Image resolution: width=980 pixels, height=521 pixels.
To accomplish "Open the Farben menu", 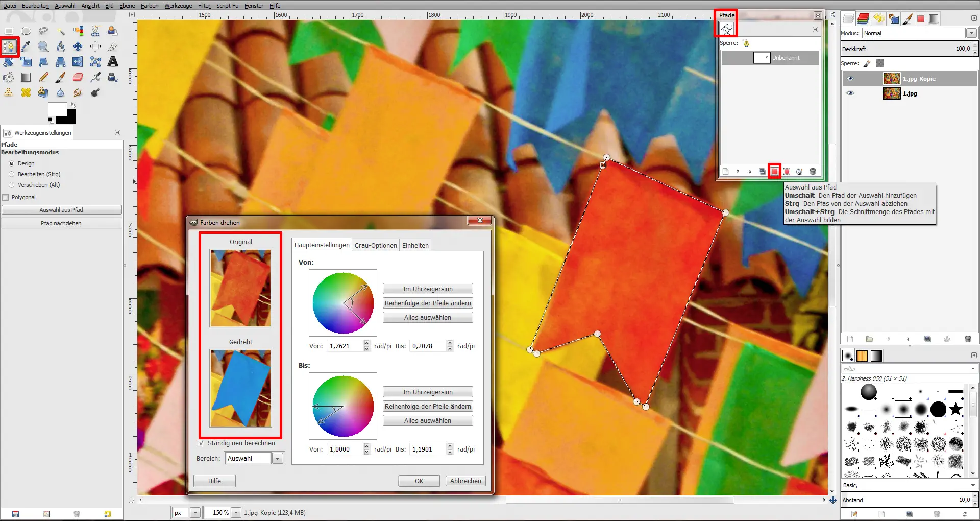I will [x=149, y=6].
